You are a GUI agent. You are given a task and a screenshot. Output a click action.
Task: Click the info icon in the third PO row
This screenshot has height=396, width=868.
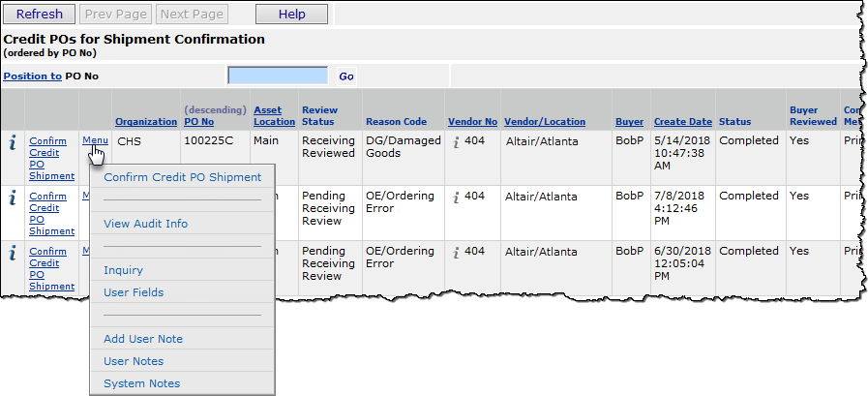pyautogui.click(x=13, y=254)
